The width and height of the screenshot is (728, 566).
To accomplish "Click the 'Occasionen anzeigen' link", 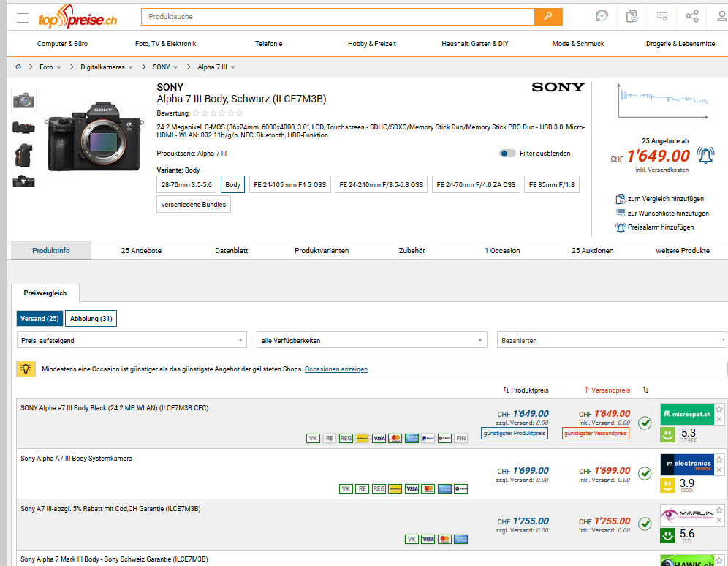I will 335,369.
